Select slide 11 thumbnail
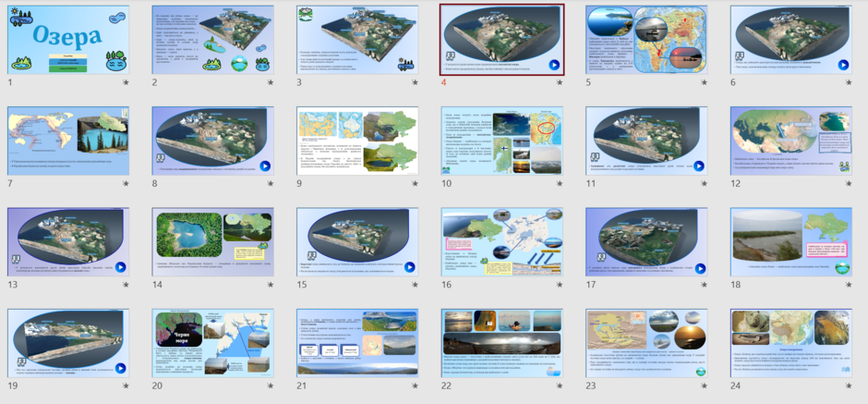Viewport: 868px width, 404px height. click(646, 141)
